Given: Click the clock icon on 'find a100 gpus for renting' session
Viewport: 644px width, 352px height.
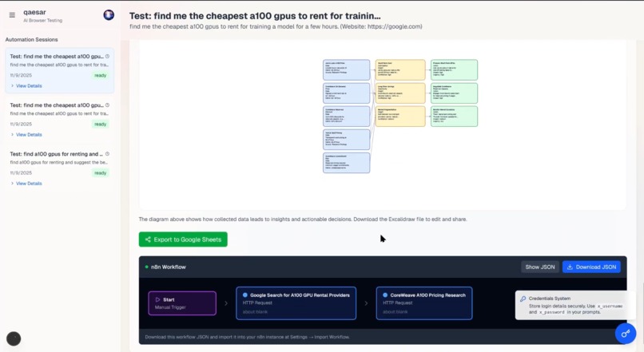Looking at the screenshot, I should coord(107,154).
